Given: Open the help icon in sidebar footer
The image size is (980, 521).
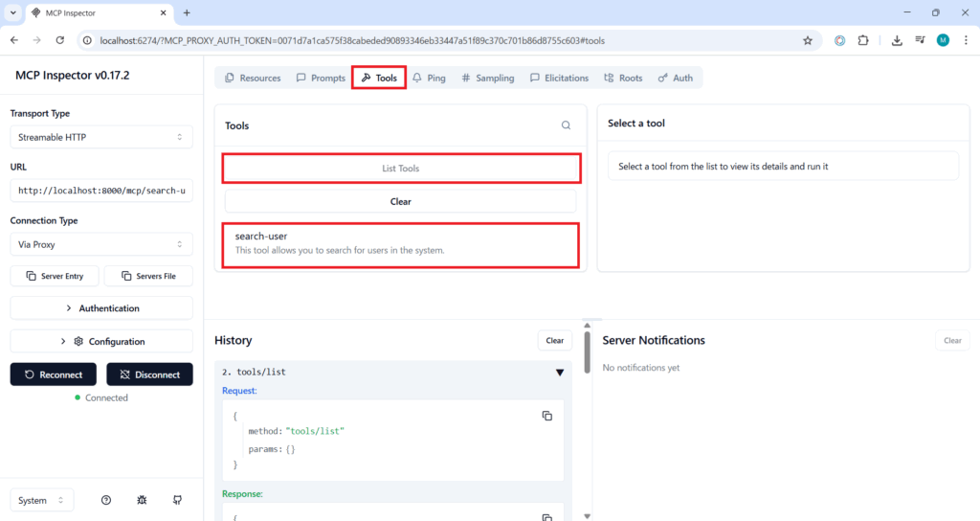Looking at the screenshot, I should point(106,500).
